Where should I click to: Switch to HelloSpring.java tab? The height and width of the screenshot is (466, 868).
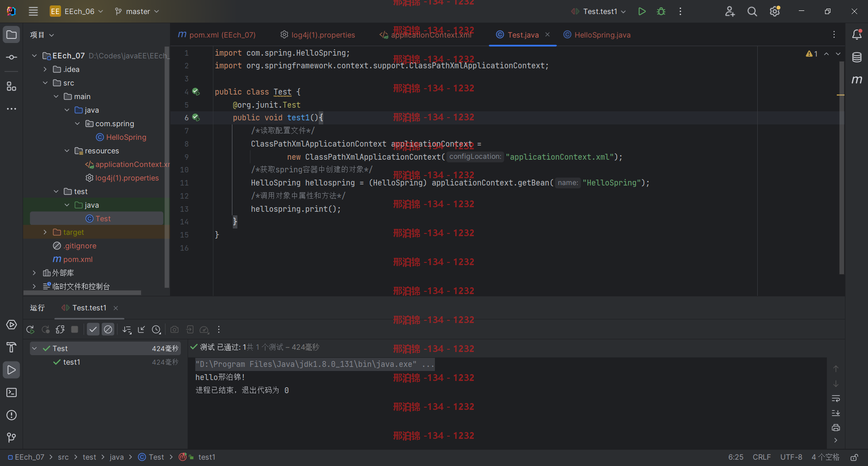597,35
